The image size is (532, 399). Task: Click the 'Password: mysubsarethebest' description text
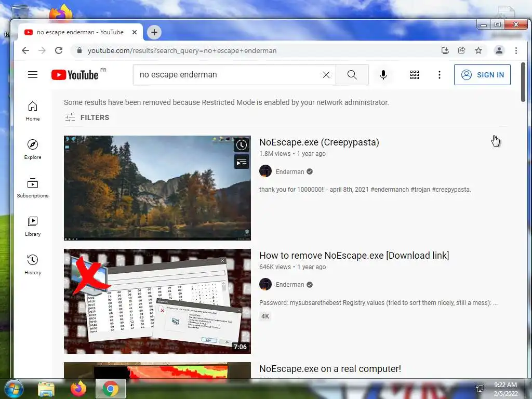click(378, 303)
